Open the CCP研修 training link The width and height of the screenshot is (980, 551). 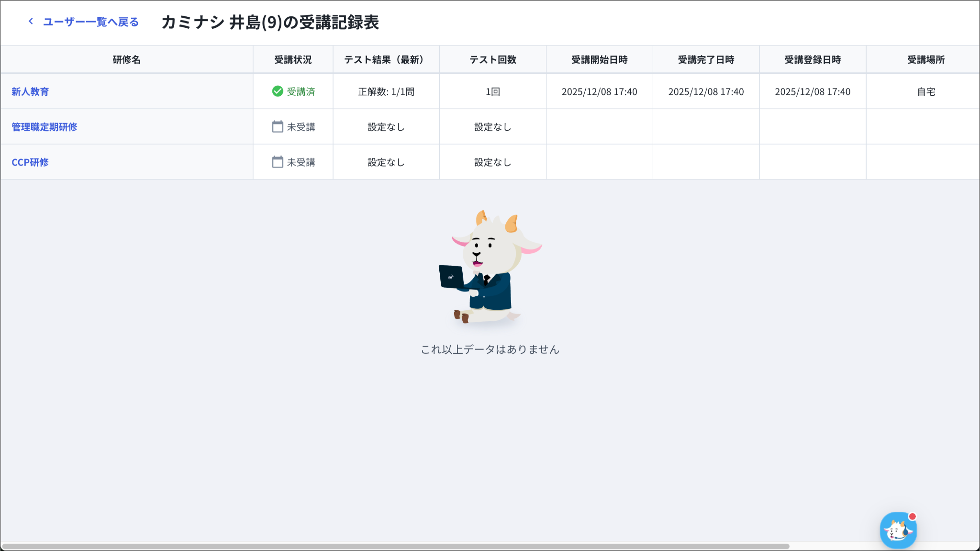[x=30, y=163]
